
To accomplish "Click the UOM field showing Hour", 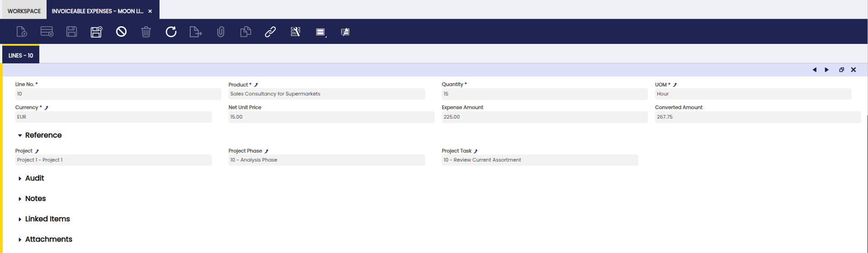I will [x=753, y=94].
